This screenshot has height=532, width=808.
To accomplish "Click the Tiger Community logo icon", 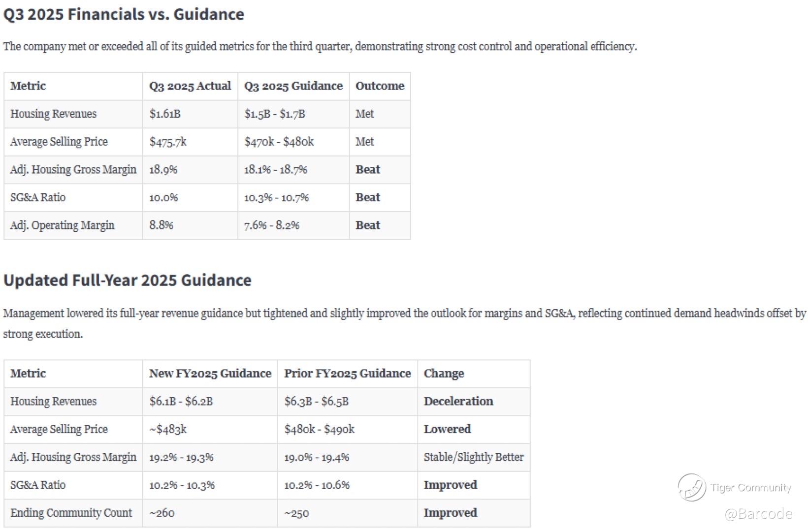I will click(691, 487).
